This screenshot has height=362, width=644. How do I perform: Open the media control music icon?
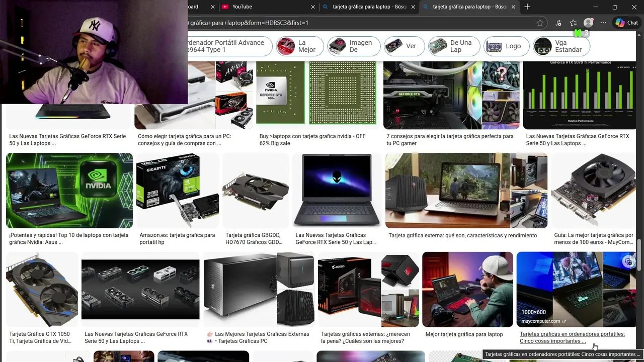point(558,23)
